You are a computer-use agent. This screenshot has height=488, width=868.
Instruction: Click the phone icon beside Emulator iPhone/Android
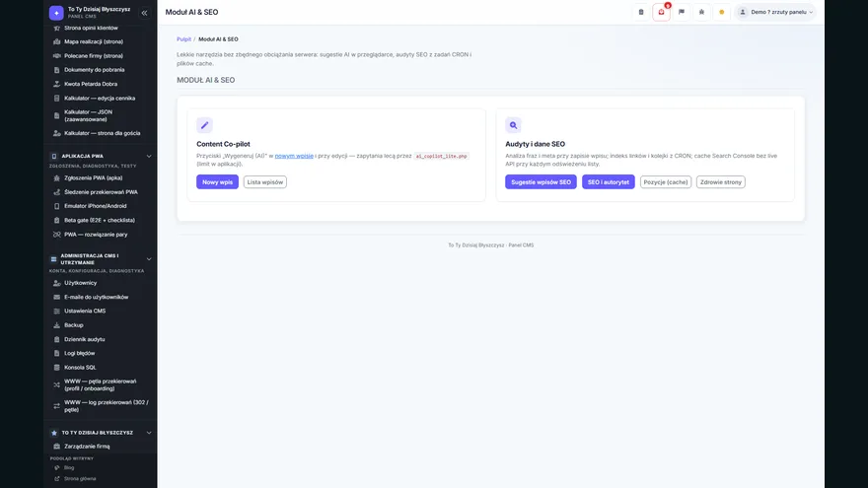56,206
